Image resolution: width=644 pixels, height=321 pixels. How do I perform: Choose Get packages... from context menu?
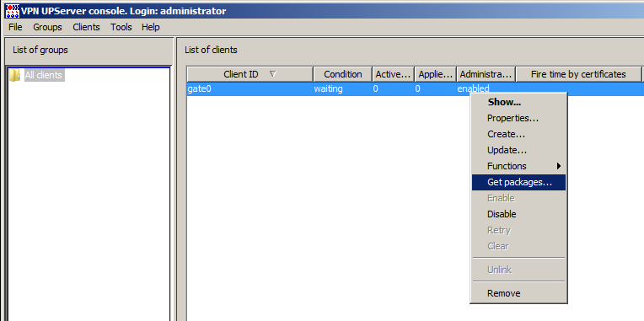(518, 182)
